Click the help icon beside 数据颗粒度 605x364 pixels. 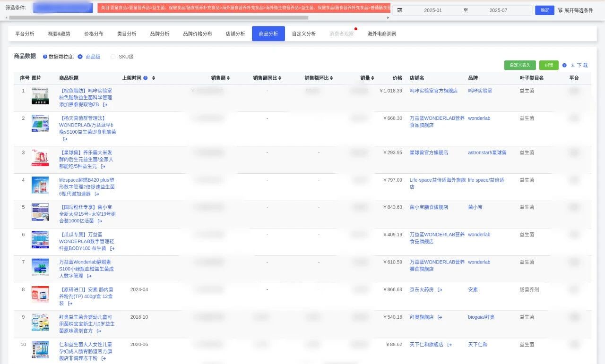pyautogui.click(x=45, y=57)
